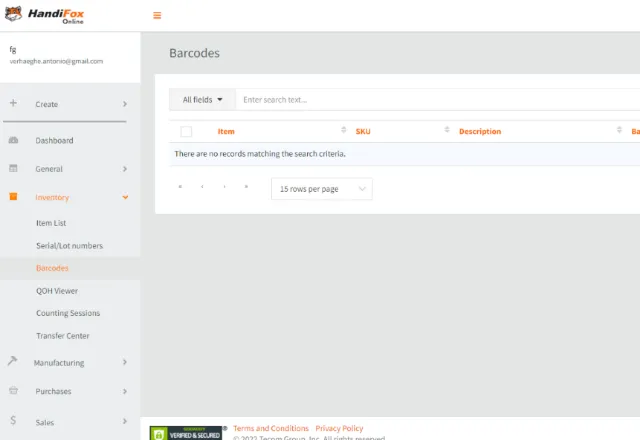Viewport: 640px width, 440px height.
Task: Expand the Purchases section chevron
Action: pos(125,391)
